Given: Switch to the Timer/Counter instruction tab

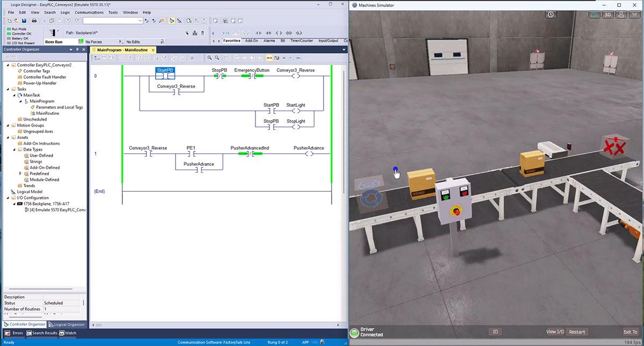Looking at the screenshot, I should click(301, 41).
